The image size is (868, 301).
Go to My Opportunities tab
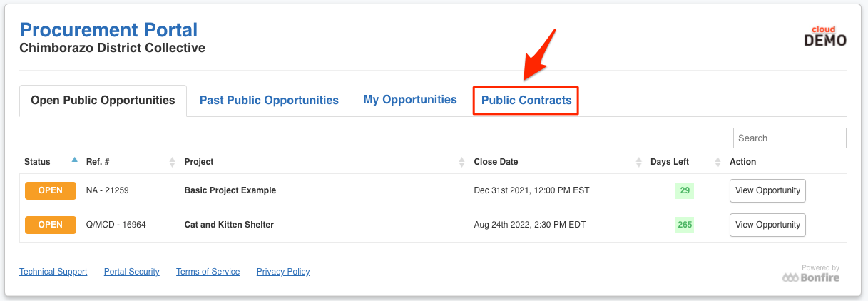point(410,100)
